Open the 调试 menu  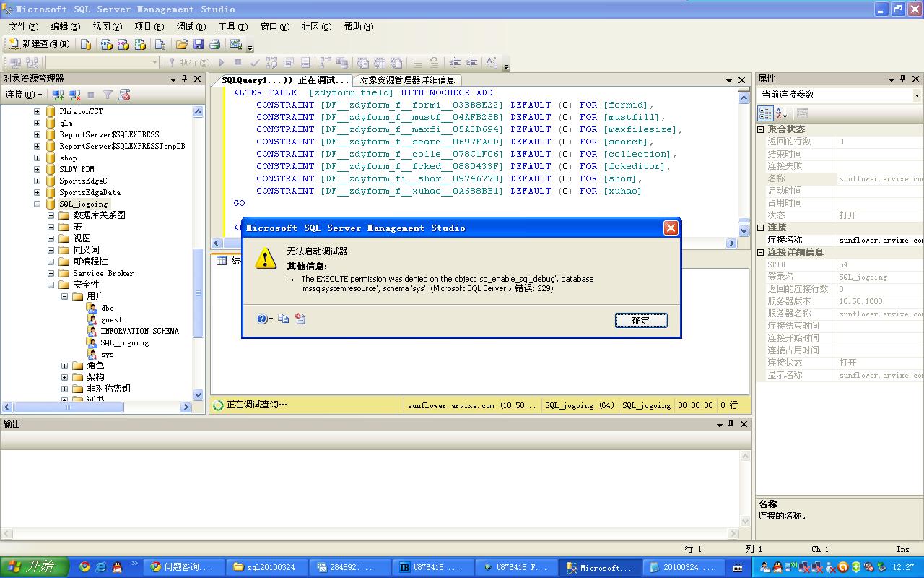(191, 27)
